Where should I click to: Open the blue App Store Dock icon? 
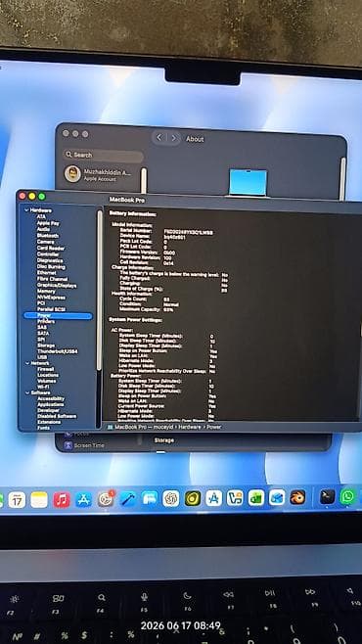(x=84, y=500)
